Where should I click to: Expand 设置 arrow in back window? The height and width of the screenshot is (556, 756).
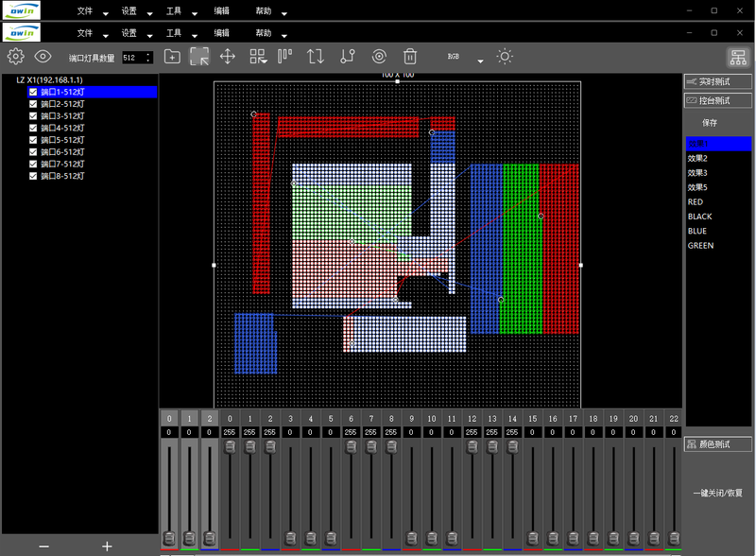150,14
